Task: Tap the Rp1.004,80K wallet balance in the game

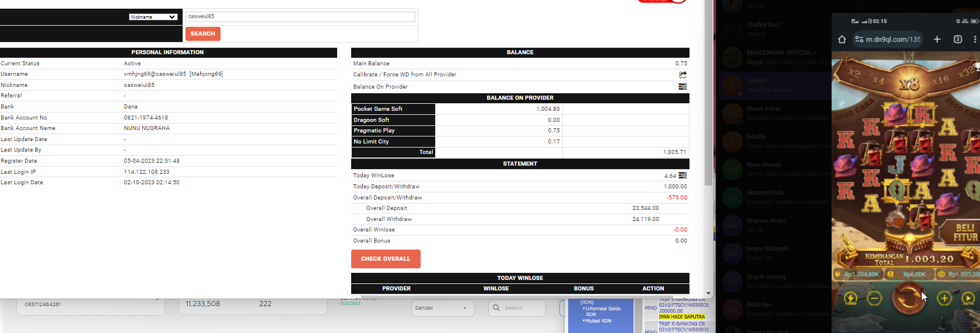Action: (862, 274)
